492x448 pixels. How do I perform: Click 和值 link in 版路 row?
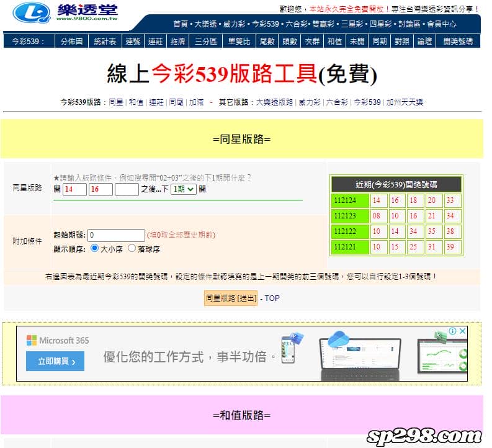click(x=136, y=102)
